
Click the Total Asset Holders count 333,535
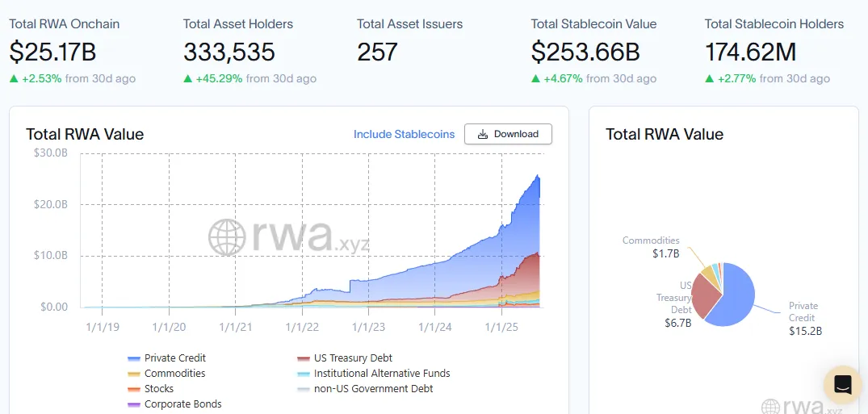coord(229,52)
